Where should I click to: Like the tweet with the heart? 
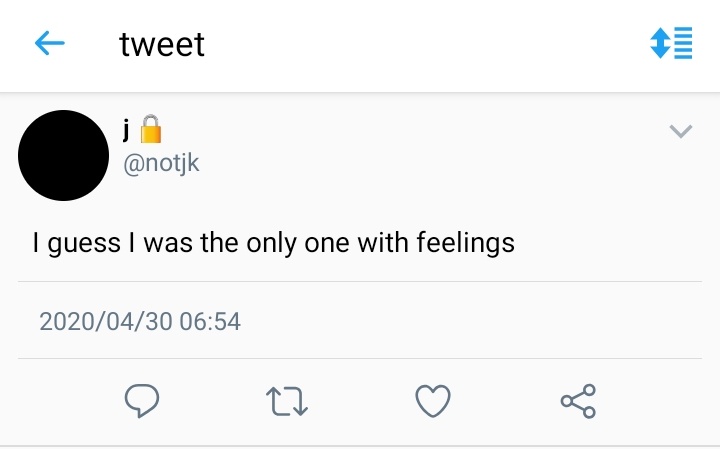pos(432,401)
